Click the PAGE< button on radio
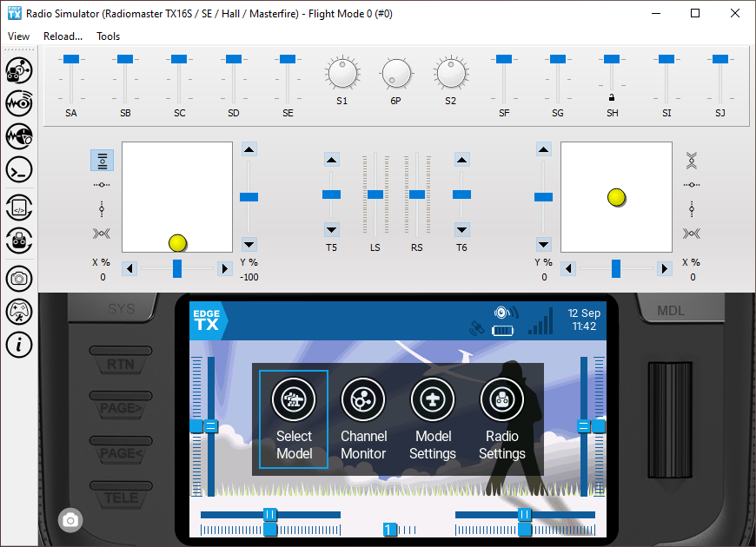 pyautogui.click(x=121, y=450)
